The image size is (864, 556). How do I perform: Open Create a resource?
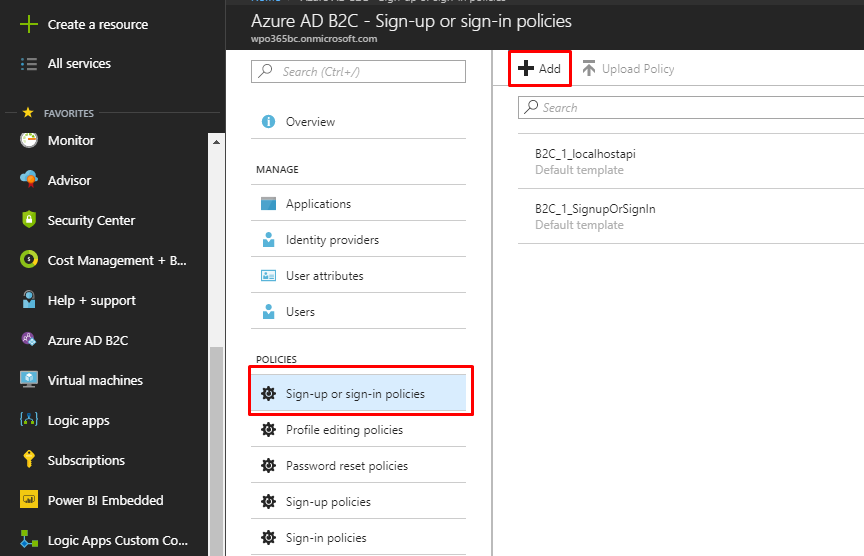98,24
